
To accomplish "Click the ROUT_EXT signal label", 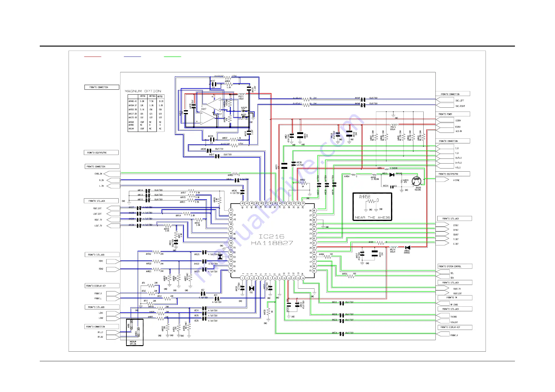I will click(x=97, y=209).
